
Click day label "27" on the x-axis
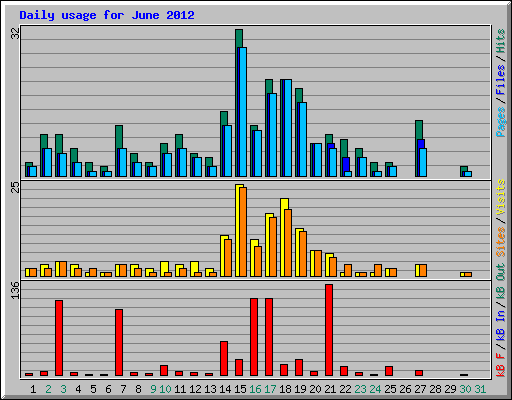coord(420,389)
